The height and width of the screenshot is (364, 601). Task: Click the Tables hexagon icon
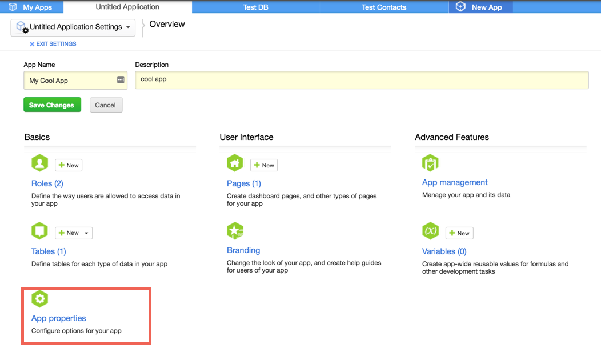[x=39, y=230]
